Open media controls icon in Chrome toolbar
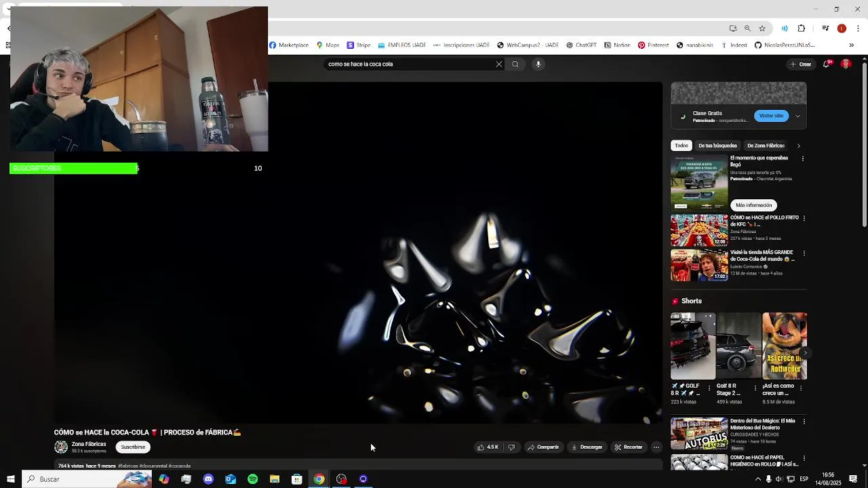This screenshot has width=868, height=488. tap(825, 28)
